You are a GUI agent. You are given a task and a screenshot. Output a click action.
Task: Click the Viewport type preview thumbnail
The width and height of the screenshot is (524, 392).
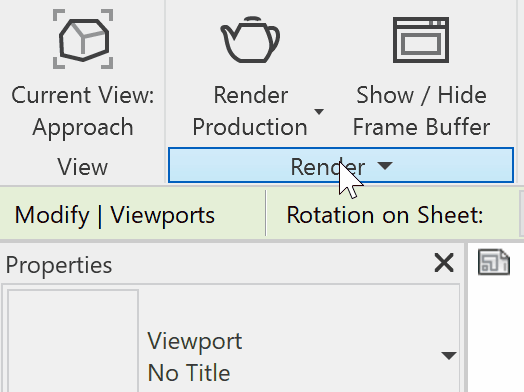click(73, 341)
